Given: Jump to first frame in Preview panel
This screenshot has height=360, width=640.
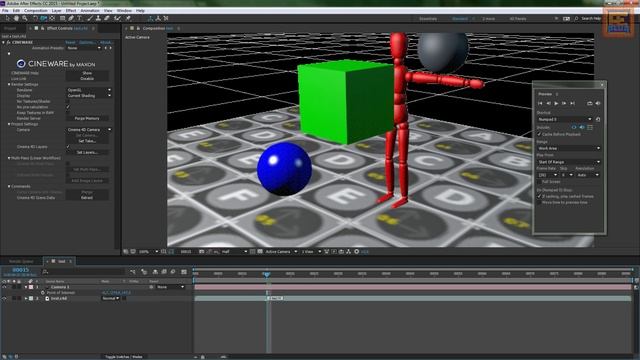Looking at the screenshot, I should (540, 104).
